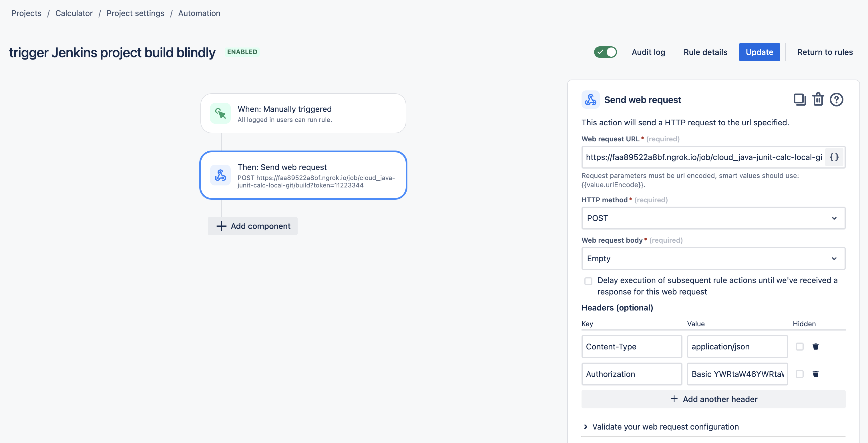Click the ENABLED status badge
The height and width of the screenshot is (443, 868).
pyautogui.click(x=242, y=52)
